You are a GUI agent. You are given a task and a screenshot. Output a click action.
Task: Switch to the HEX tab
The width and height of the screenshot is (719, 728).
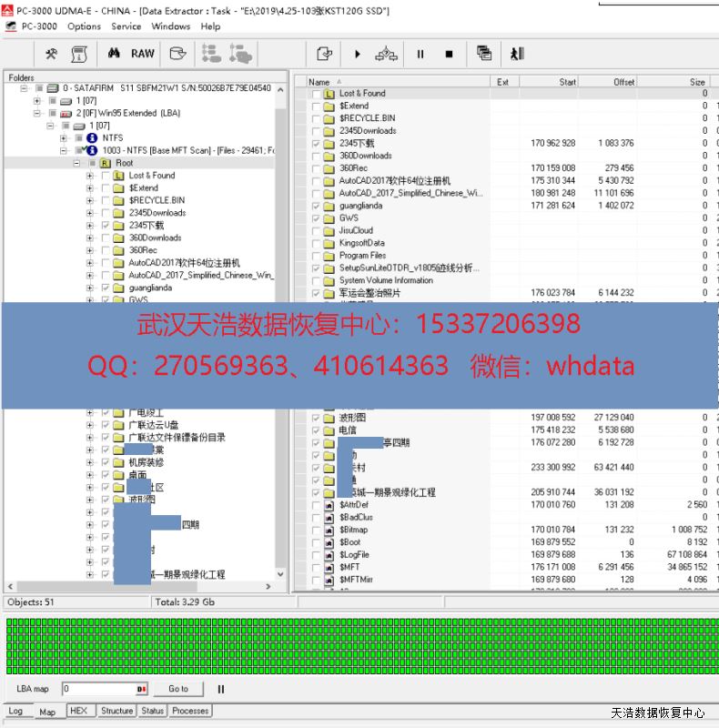point(78,712)
